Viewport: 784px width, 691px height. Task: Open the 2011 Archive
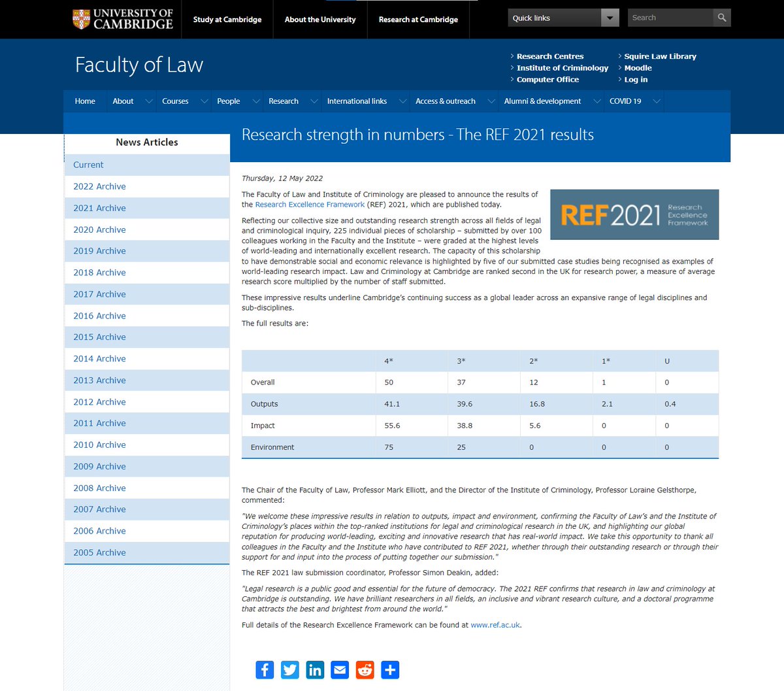(x=147, y=423)
